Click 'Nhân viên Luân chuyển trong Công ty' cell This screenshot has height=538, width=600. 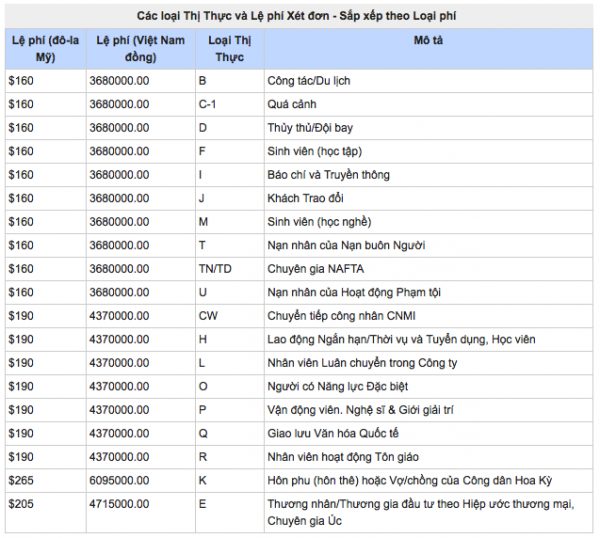[x=429, y=363]
